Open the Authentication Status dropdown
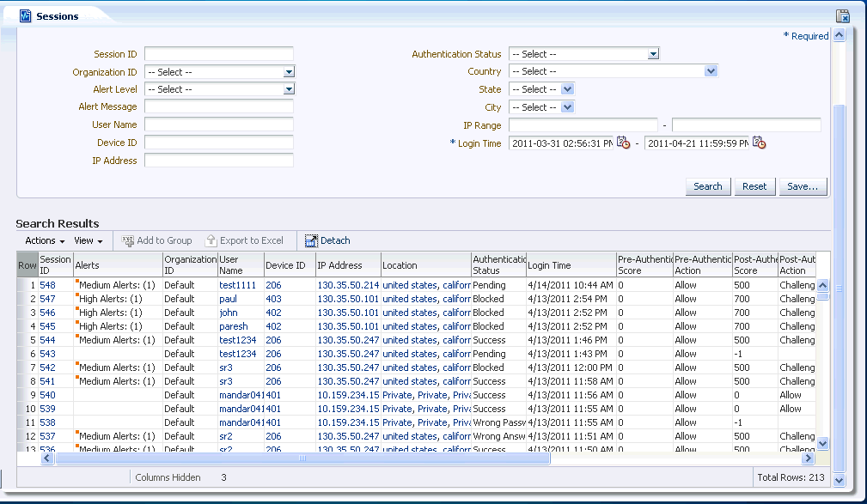 [x=654, y=53]
